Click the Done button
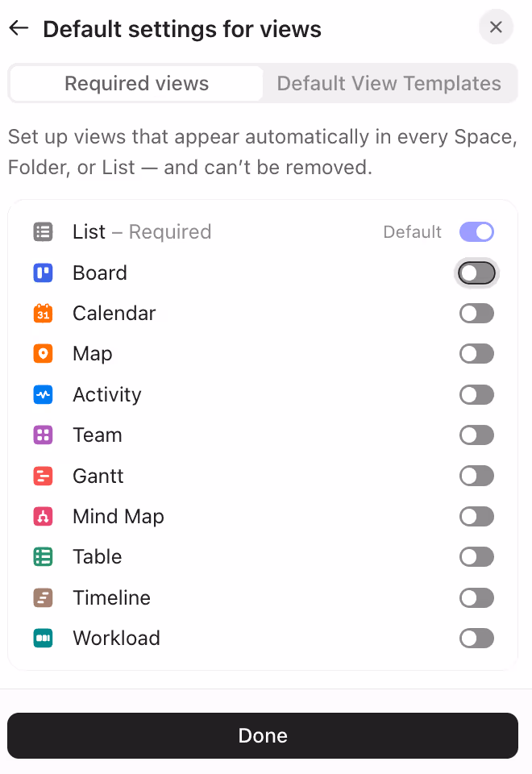Screen dimensions: 532x774 pyautogui.click(x=263, y=735)
